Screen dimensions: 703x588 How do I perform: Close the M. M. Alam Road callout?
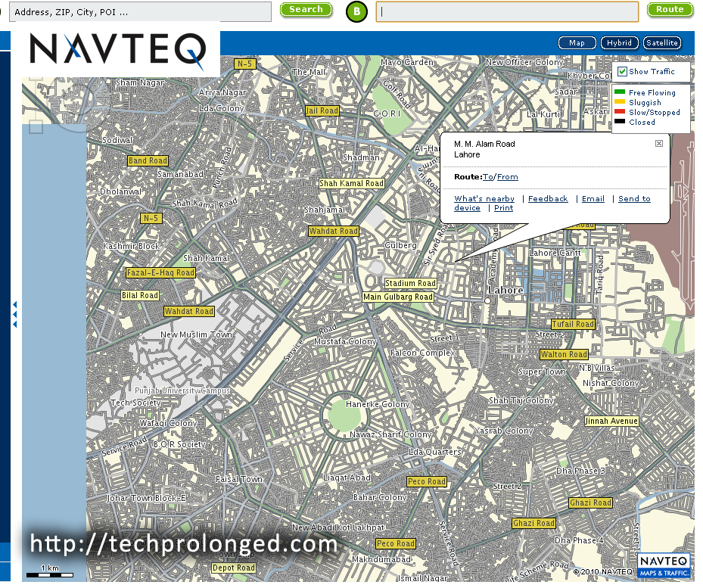click(659, 142)
